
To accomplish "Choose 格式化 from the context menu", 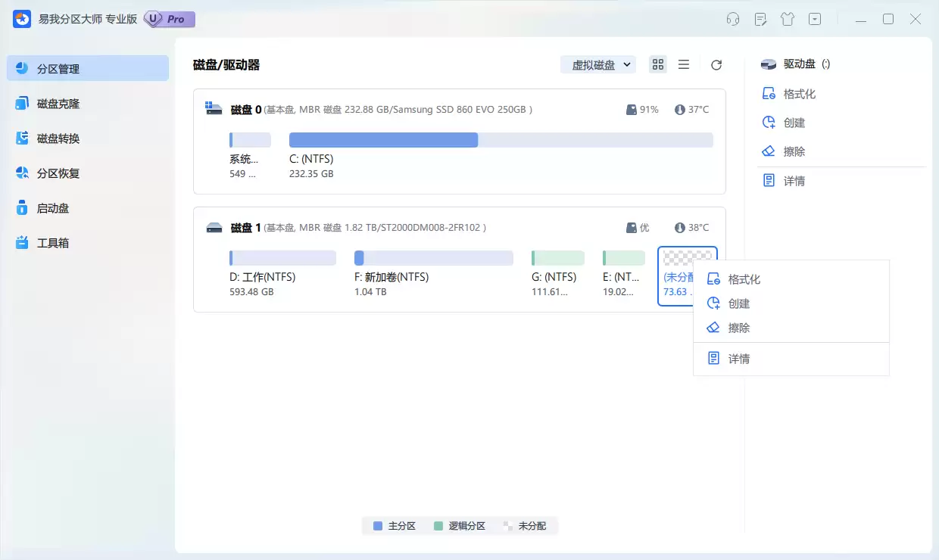I will click(744, 278).
